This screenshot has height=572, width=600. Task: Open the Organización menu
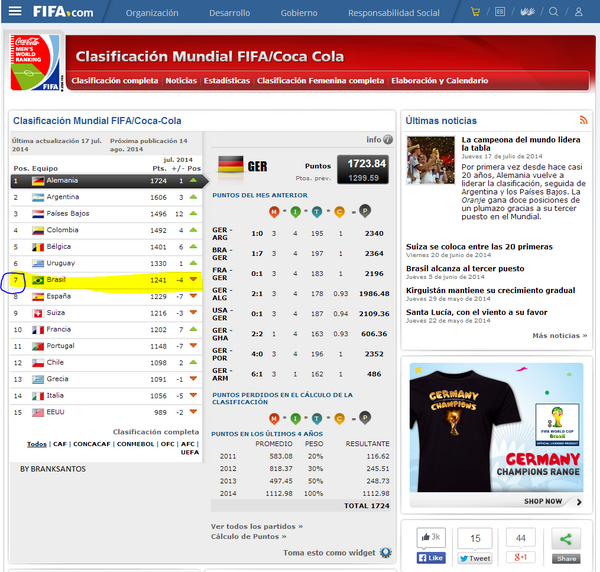point(152,13)
